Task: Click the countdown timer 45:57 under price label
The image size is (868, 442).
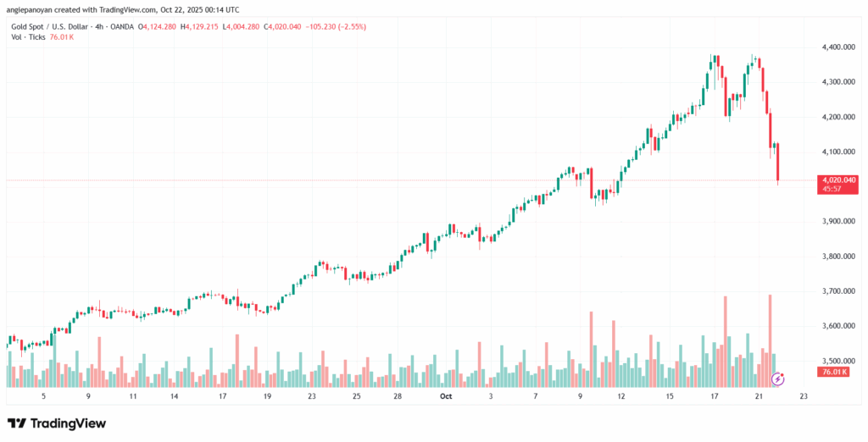Action: (831, 189)
